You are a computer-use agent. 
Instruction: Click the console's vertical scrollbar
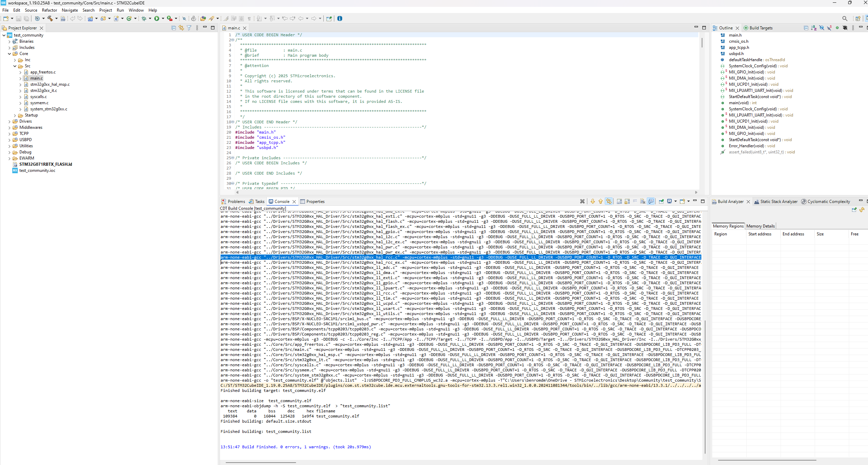(705, 386)
